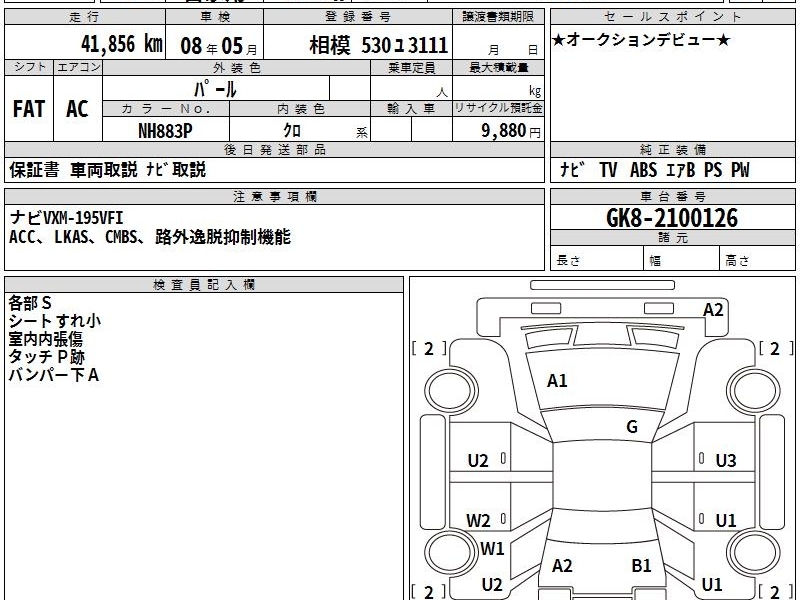Click PS in genuine equipment list
This screenshot has width=800, height=600.
coord(713,170)
